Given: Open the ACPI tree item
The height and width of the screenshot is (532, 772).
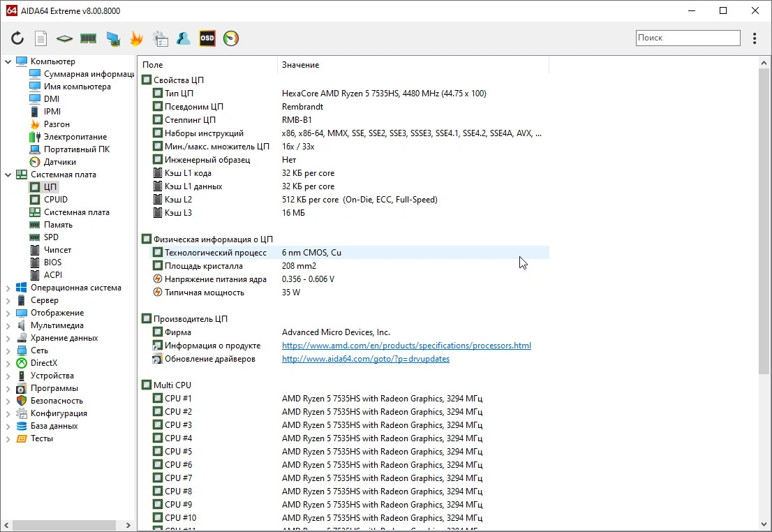Looking at the screenshot, I should coord(46,275).
